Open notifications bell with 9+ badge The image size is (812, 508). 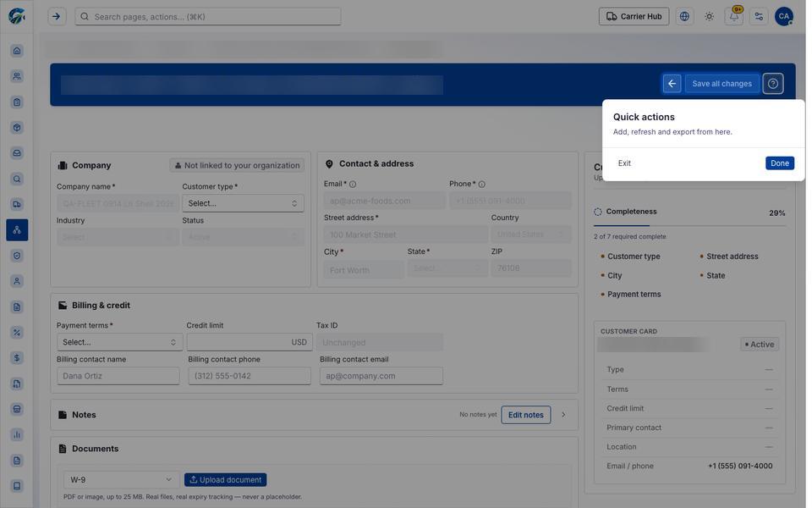[734, 17]
